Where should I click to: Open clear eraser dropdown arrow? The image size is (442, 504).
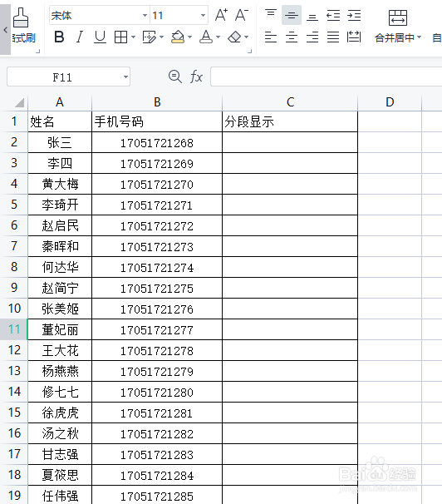pos(246,37)
